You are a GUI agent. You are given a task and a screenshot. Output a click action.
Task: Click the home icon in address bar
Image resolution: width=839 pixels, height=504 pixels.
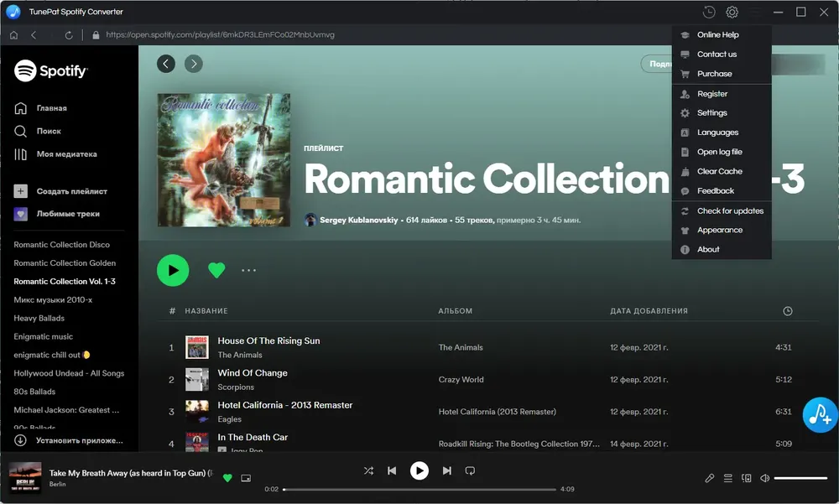tap(14, 34)
